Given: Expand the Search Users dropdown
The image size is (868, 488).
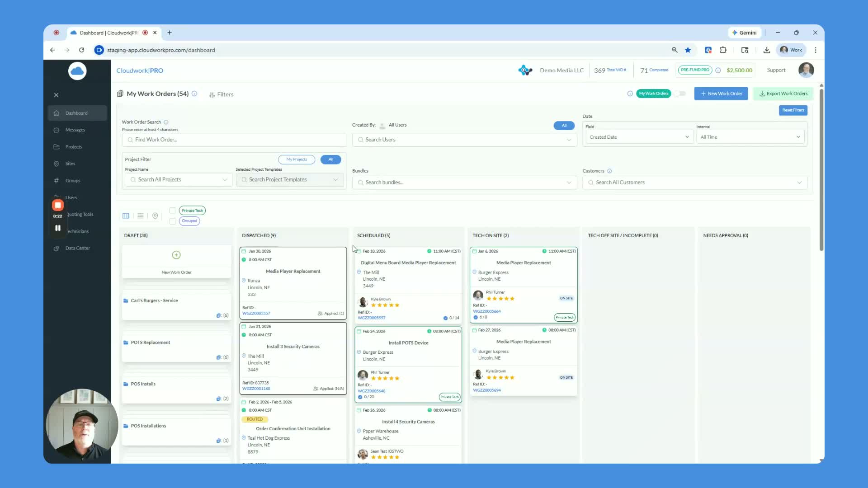Looking at the screenshot, I should pyautogui.click(x=464, y=140).
